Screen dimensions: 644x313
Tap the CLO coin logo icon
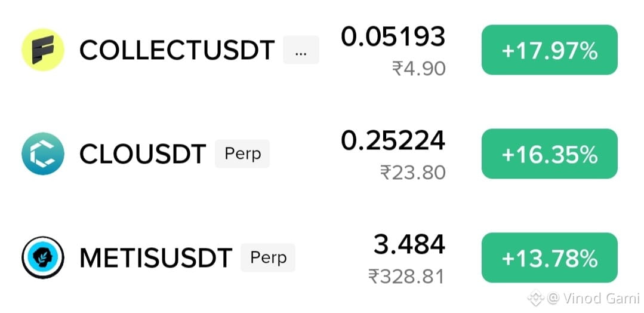coord(43,154)
